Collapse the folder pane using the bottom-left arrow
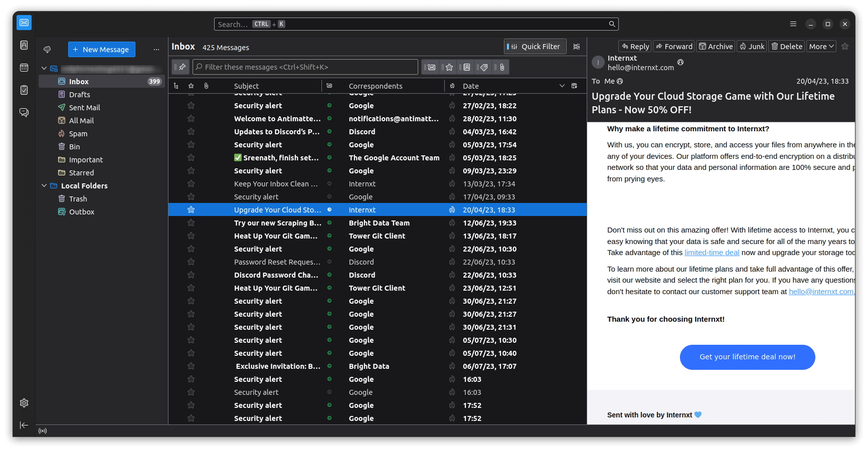The image size is (868, 451). (24, 425)
